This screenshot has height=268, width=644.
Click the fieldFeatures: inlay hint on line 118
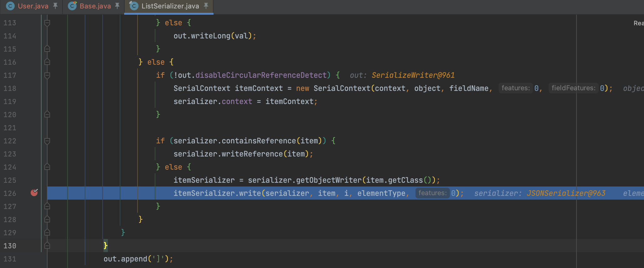point(573,88)
